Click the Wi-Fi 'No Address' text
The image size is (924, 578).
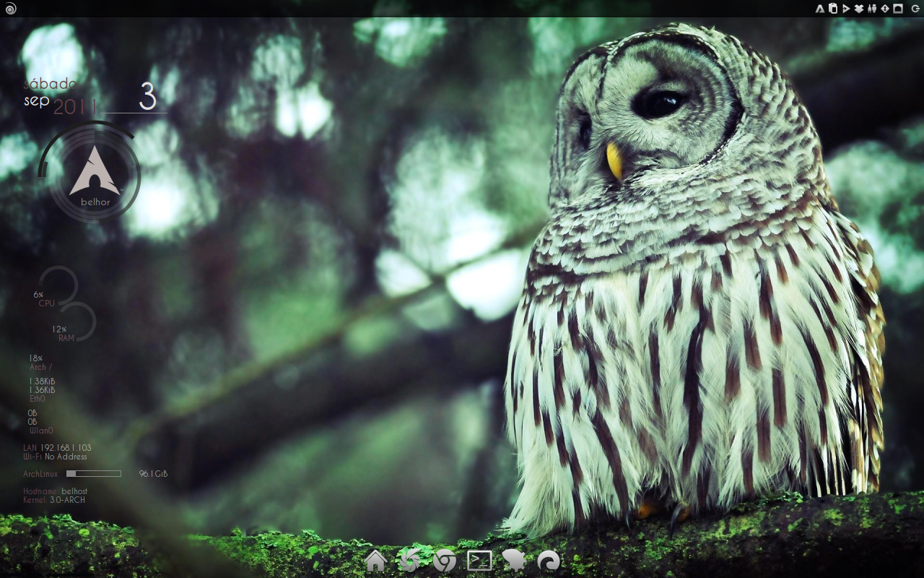pyautogui.click(x=66, y=457)
